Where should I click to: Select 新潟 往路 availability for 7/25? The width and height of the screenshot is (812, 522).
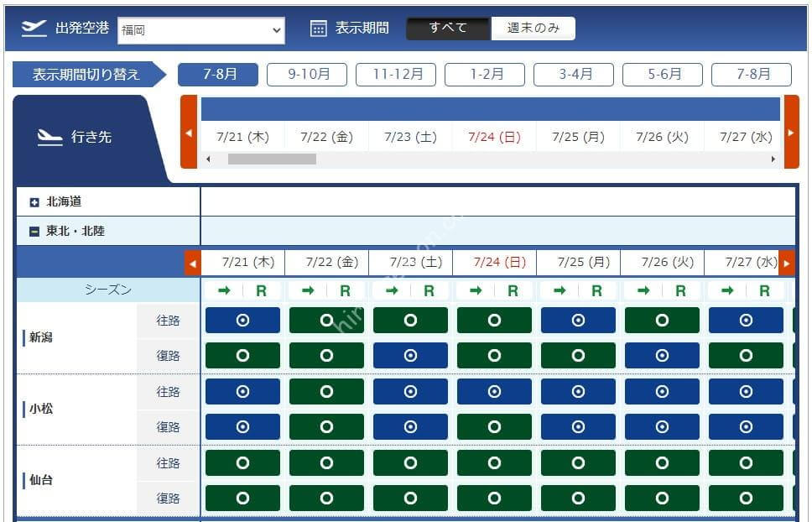578,320
